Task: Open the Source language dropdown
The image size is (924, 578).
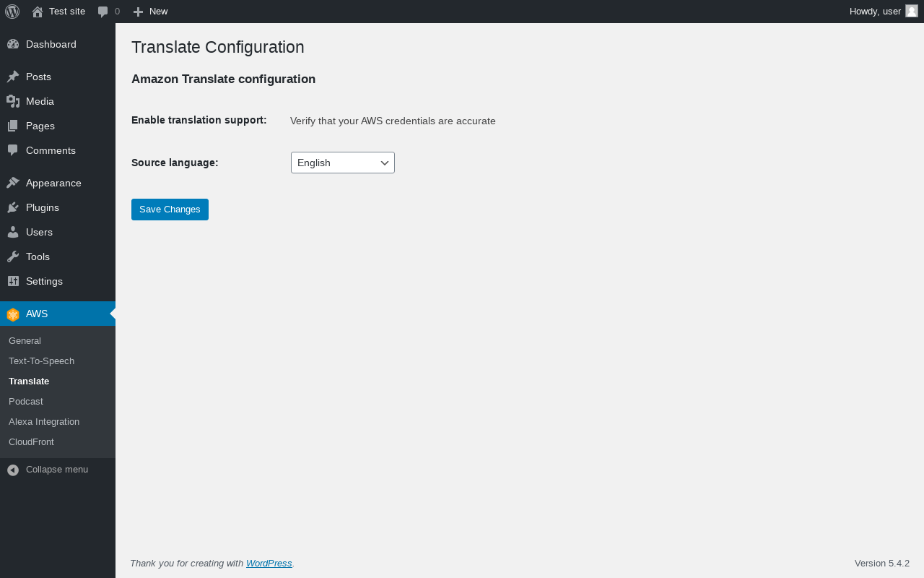Action: (343, 163)
